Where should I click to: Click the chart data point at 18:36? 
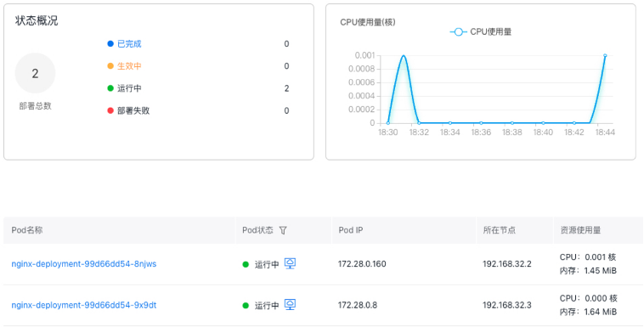coord(481,123)
